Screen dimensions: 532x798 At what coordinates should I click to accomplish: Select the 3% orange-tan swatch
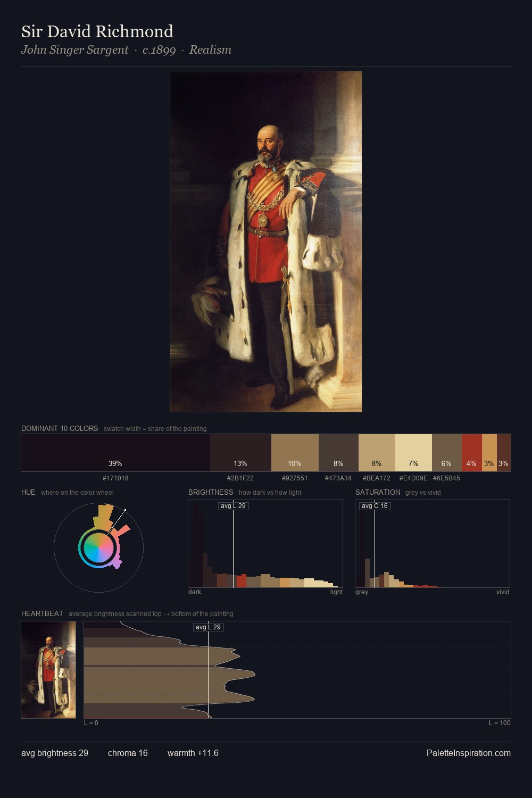click(x=489, y=453)
